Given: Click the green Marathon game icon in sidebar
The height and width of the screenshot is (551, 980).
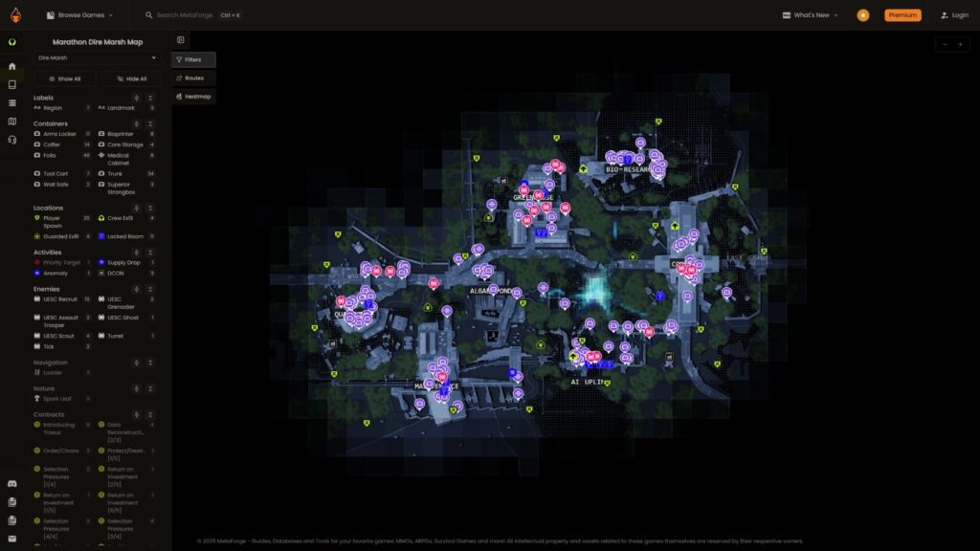Looking at the screenshot, I should [11, 42].
